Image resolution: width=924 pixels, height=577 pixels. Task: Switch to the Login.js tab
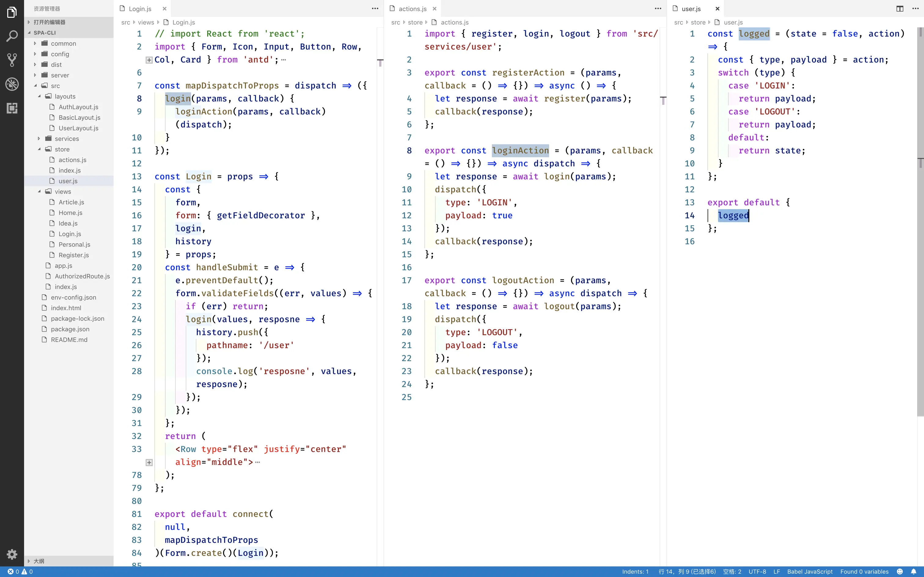[140, 9]
